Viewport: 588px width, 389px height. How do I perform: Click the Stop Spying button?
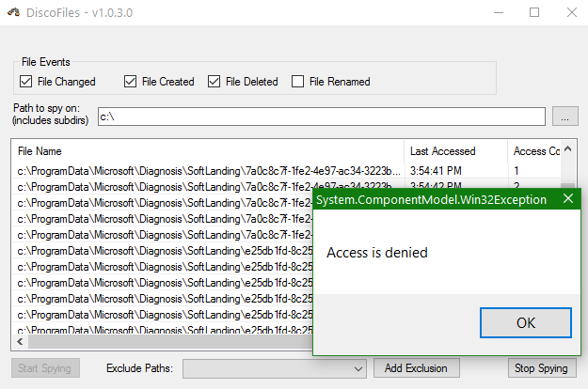[542, 368]
